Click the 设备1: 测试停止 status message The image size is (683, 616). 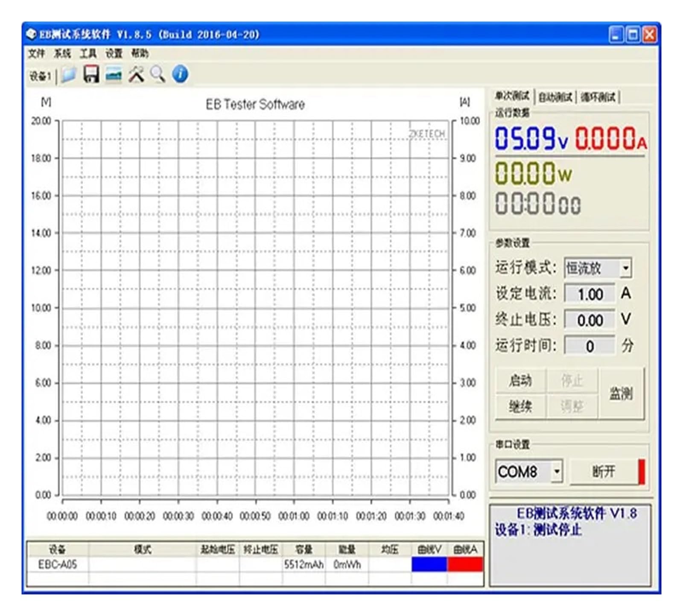tap(538, 530)
